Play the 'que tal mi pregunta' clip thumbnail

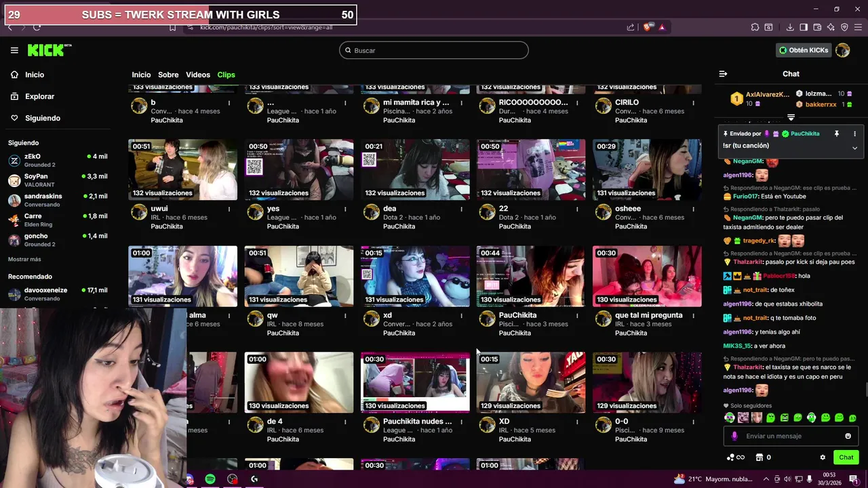point(647,276)
